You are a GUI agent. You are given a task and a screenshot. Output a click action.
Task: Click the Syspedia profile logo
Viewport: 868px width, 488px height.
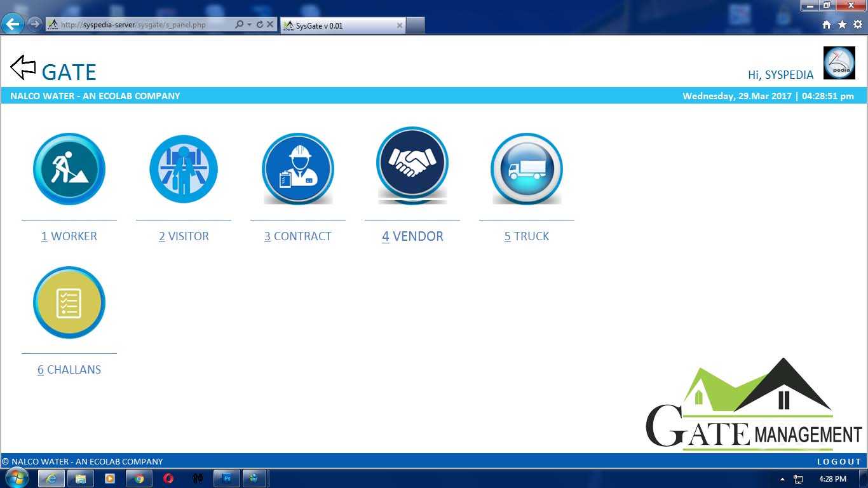(x=839, y=63)
